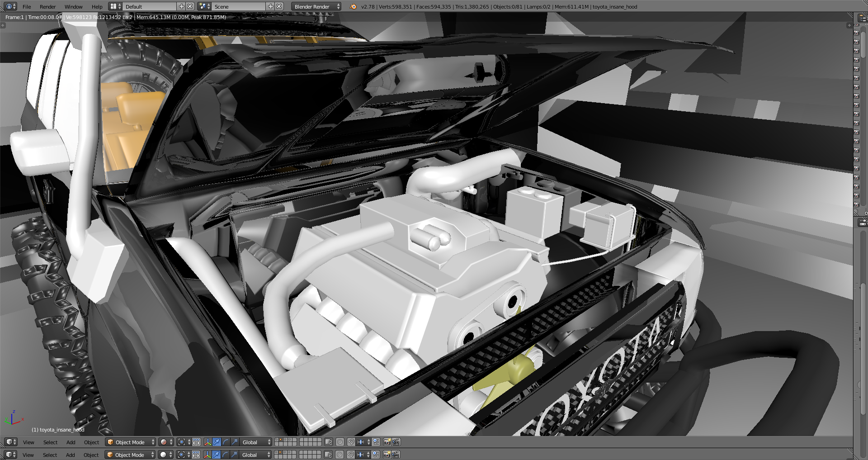The width and height of the screenshot is (868, 460).
Task: Open Add menu in upper viewport header
Action: pyautogui.click(x=71, y=442)
